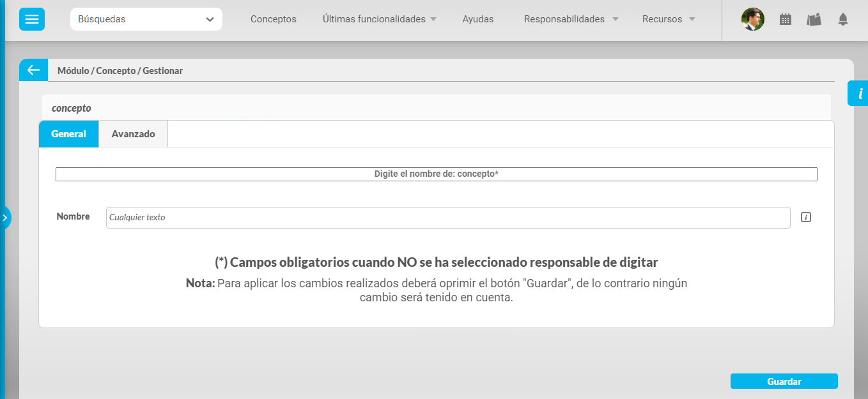This screenshot has width=868, height=399.
Task: Open the Búsquedas dropdown
Action: click(x=146, y=19)
